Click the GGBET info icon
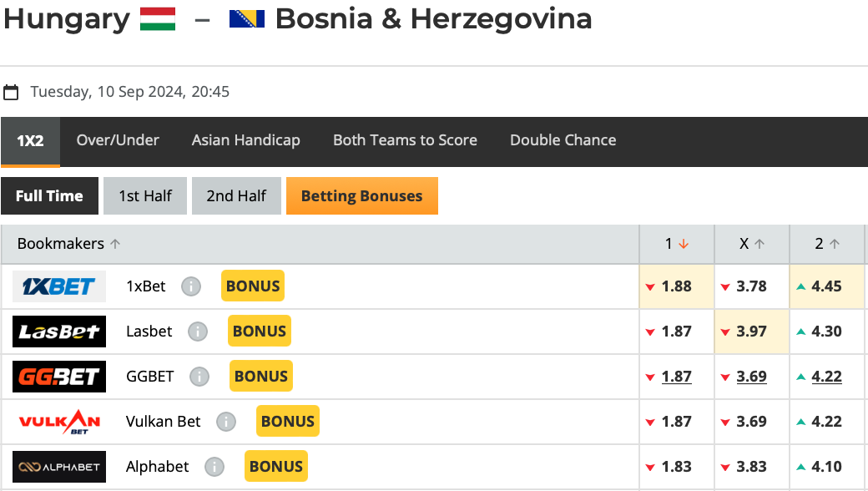The height and width of the screenshot is (491, 868). 199,377
